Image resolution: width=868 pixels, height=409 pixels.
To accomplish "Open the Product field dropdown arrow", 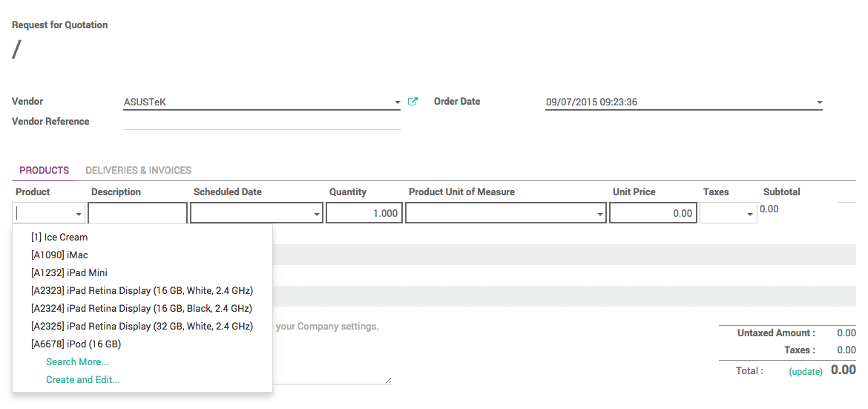I will (79, 214).
